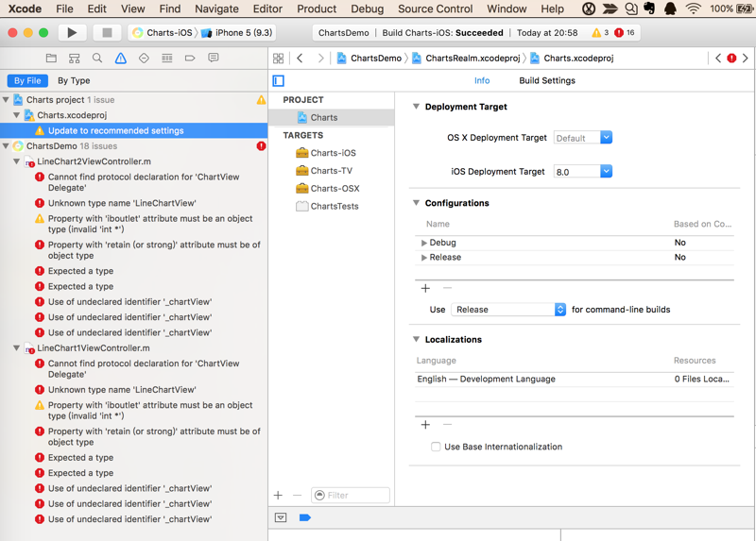This screenshot has height=541, width=756.
Task: Add a new localization with plus
Action: (425, 425)
